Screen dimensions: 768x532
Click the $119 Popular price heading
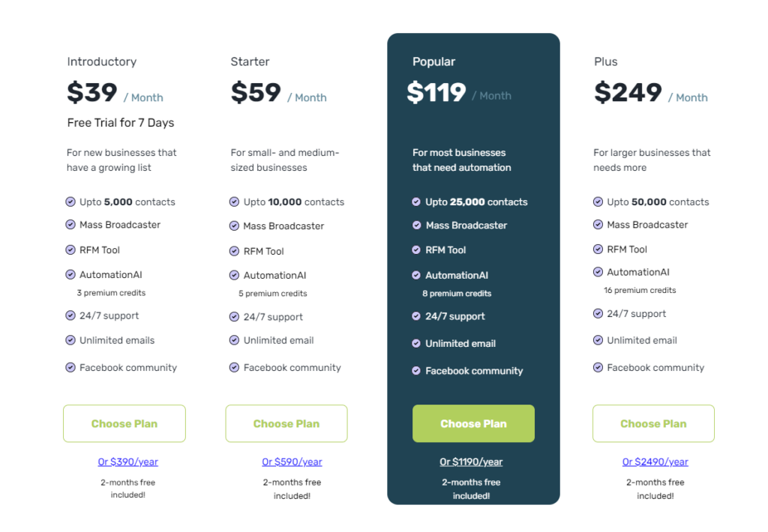pyautogui.click(x=436, y=92)
